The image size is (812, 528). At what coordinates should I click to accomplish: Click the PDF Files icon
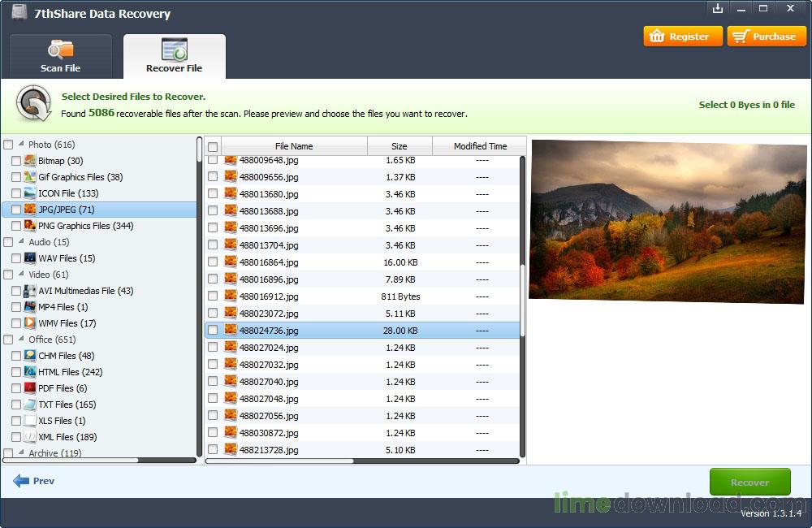[x=30, y=388]
